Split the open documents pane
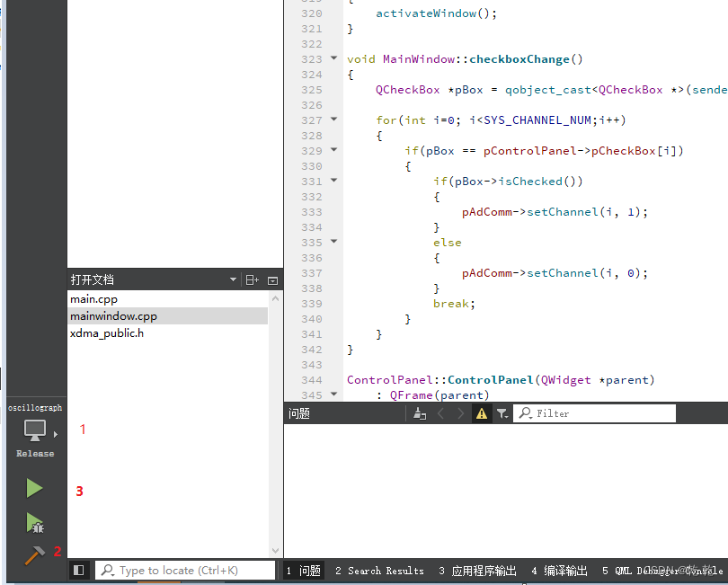 tap(253, 280)
